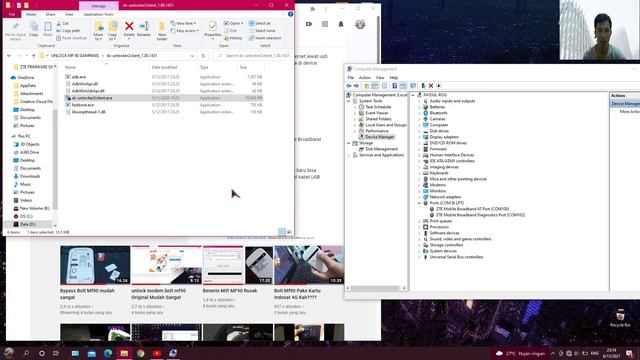Click Copy path in Clipboard group
This screenshot has height=360, width=640.
68,31
